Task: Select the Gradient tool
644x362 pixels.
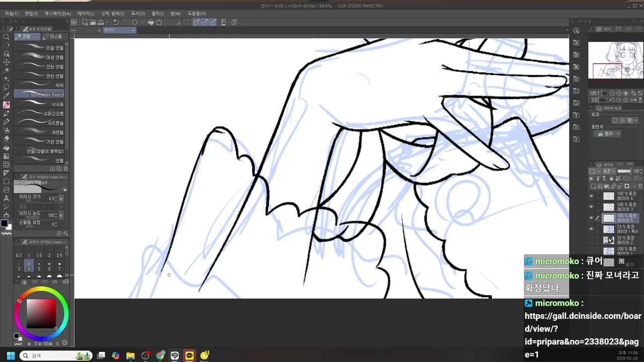Action: click(7, 156)
